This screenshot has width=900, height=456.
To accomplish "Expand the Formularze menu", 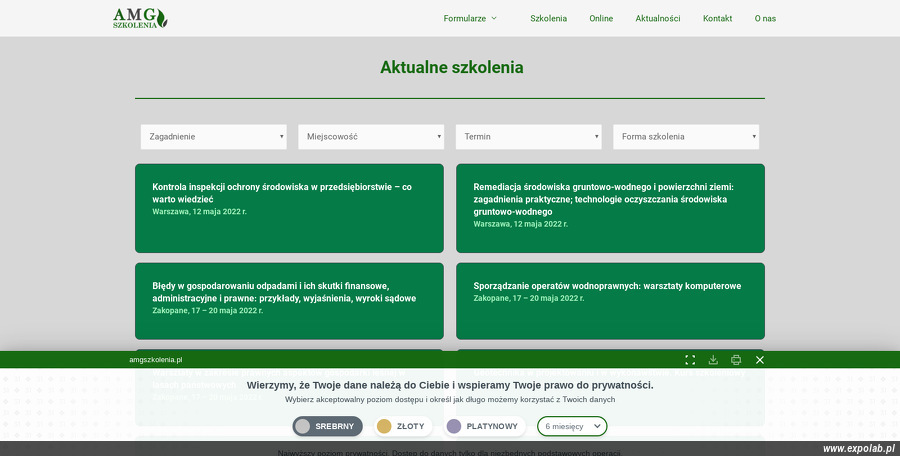I will click(x=470, y=18).
